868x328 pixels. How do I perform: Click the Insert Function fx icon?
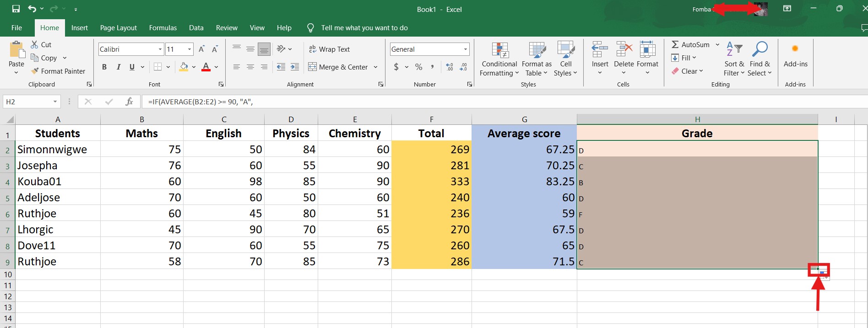[x=129, y=102]
